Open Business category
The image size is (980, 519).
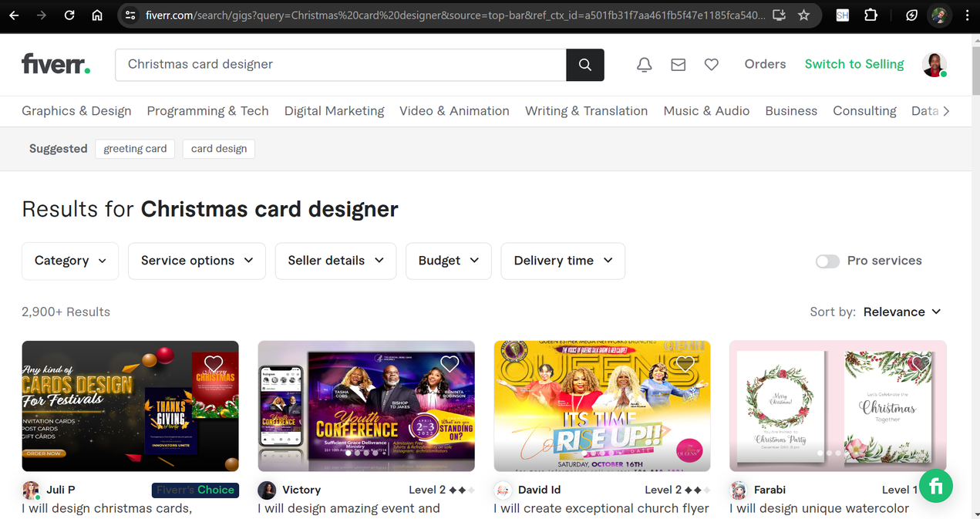pos(791,111)
